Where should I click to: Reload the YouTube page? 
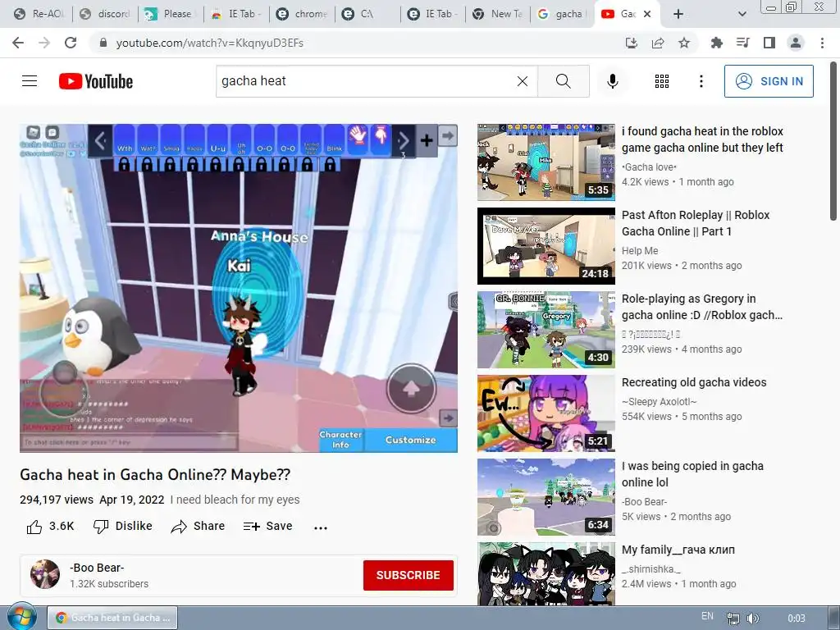coord(71,43)
